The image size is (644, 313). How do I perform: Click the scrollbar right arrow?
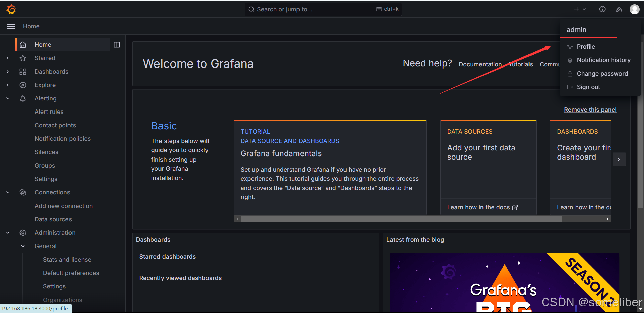607,219
